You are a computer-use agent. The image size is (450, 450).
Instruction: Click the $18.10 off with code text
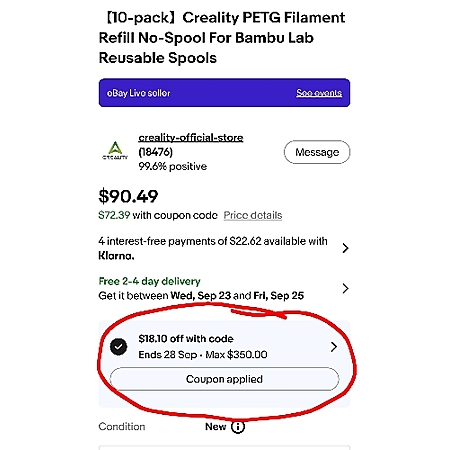tap(186, 339)
